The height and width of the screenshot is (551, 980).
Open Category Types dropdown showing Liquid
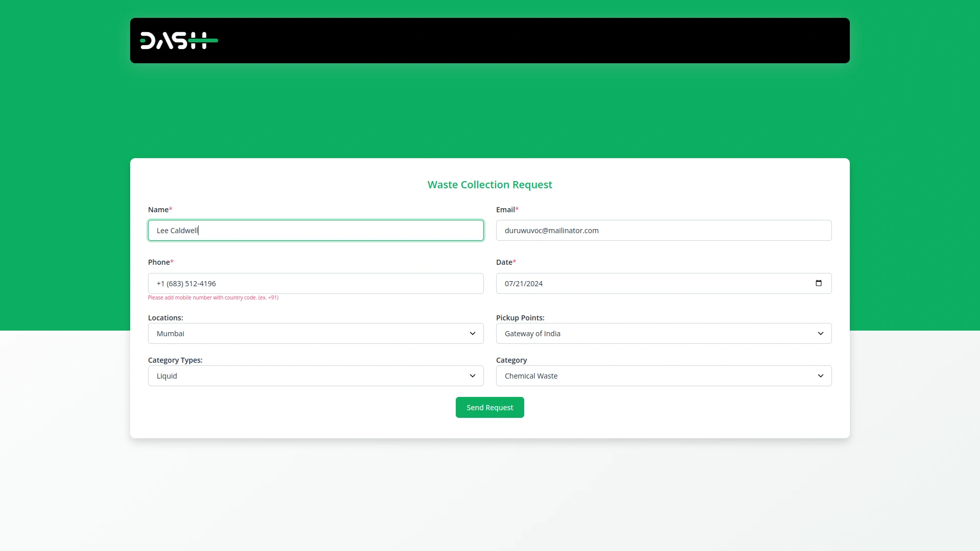[x=306, y=376]
